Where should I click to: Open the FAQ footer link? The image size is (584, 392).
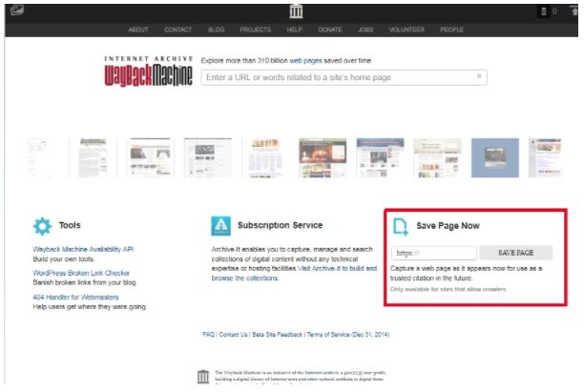coord(209,335)
